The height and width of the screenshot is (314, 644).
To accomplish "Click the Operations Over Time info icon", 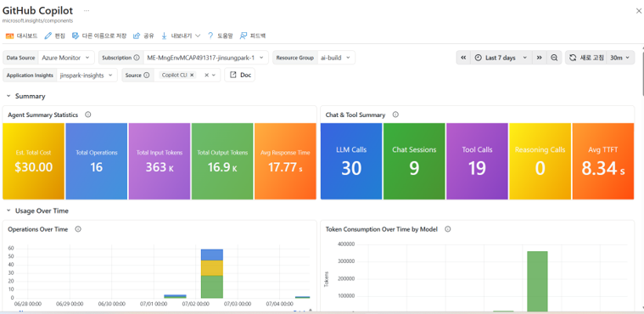I will pyautogui.click(x=78, y=229).
